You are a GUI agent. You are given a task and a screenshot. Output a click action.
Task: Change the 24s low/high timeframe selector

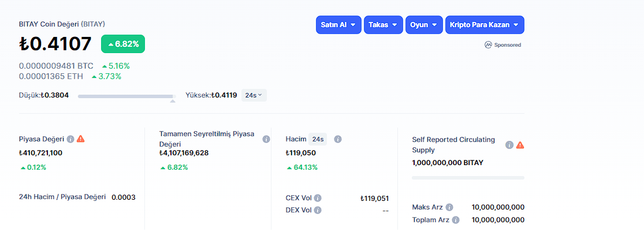254,95
